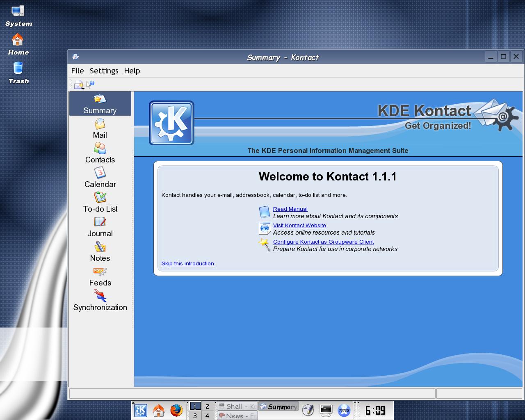This screenshot has width=525, height=420.
Task: Launch the KOffice pen-globe panel icon
Action: coord(308,410)
